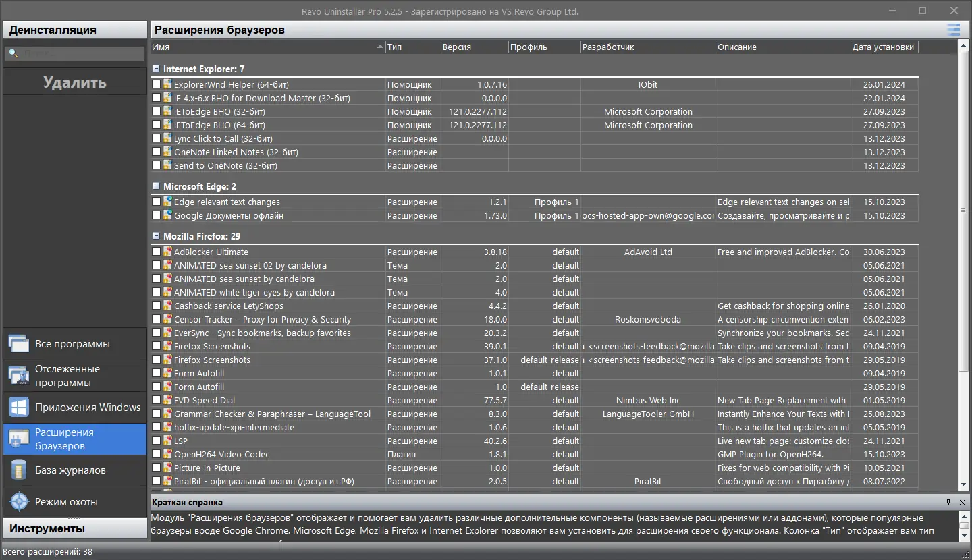Click the Edge relevant text changes icon
This screenshot has height=560, width=972.
(x=168, y=202)
